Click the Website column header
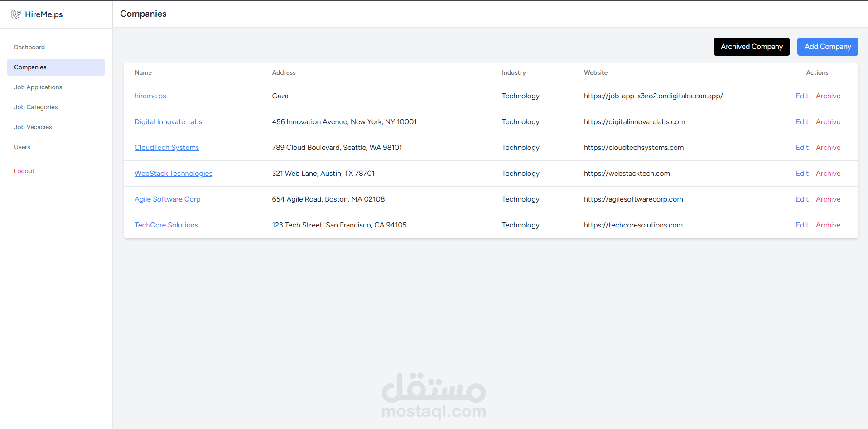The width and height of the screenshot is (868, 429). [596, 72]
